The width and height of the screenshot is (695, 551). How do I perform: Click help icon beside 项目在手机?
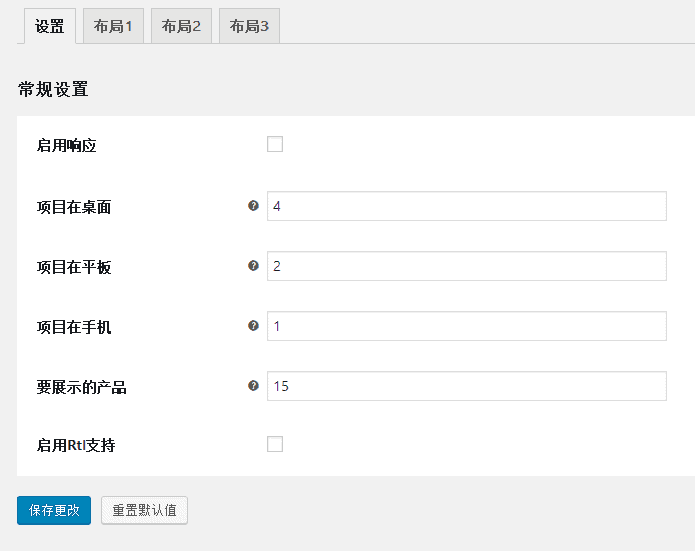coord(253,326)
